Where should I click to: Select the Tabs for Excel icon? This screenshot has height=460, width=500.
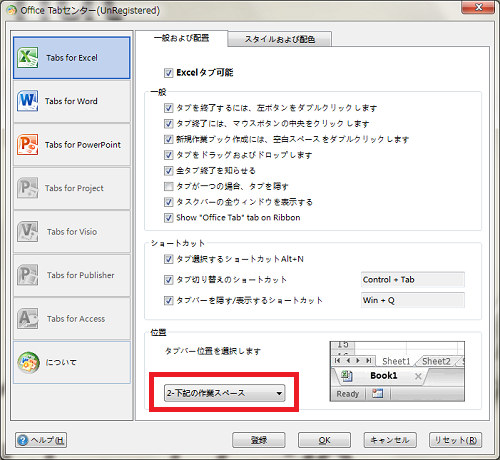tap(28, 58)
